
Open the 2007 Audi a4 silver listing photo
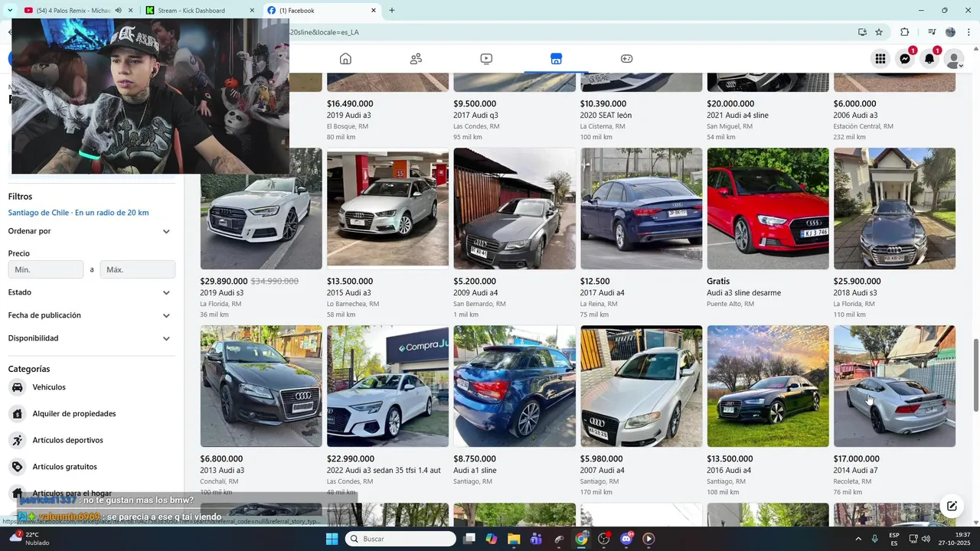[x=641, y=386]
